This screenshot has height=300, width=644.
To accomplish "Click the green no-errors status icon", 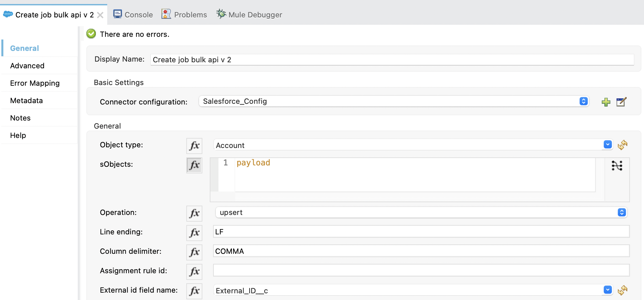I will click(91, 34).
